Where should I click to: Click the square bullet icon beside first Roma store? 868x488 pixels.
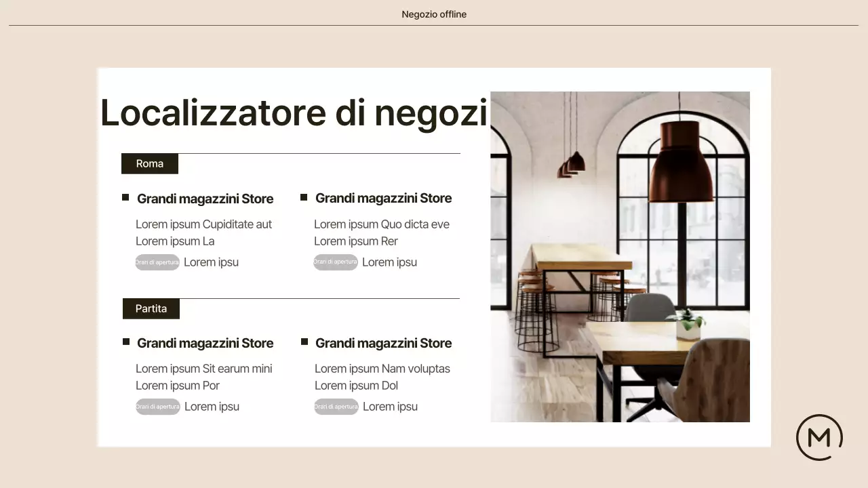(x=125, y=196)
